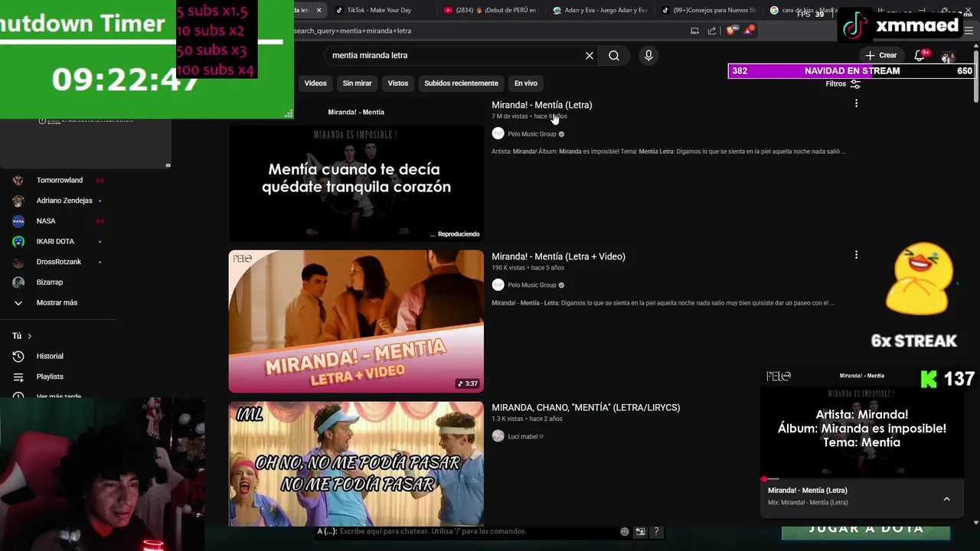Viewport: 980px width, 551px height.
Task: Open IKARI DOTA in subscriptions
Action: pyautogui.click(x=55, y=241)
